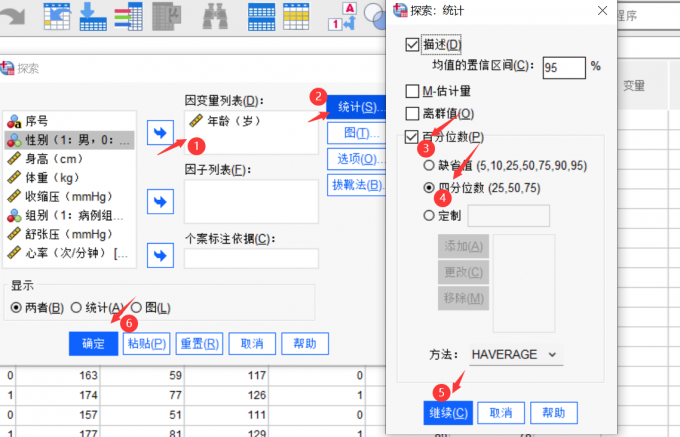Click 取消 in the statistics dialog
This screenshot has width=680, height=437.
[501, 413]
